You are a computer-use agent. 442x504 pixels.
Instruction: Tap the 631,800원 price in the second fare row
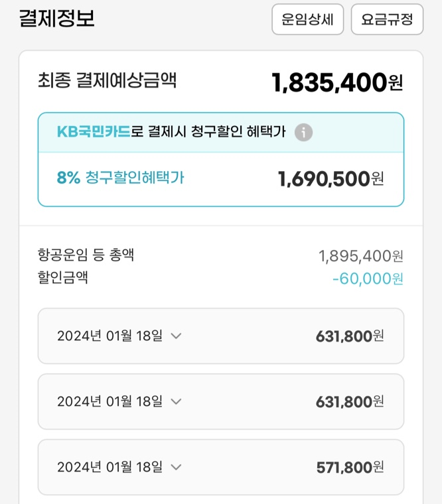tap(350, 402)
